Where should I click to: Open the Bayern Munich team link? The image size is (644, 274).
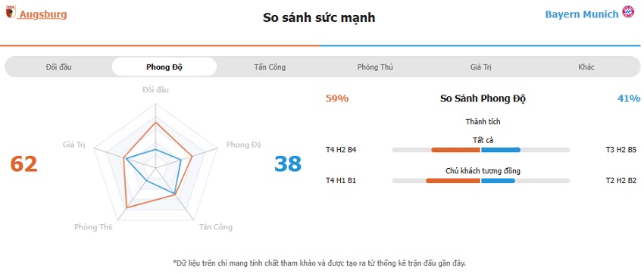click(x=582, y=14)
